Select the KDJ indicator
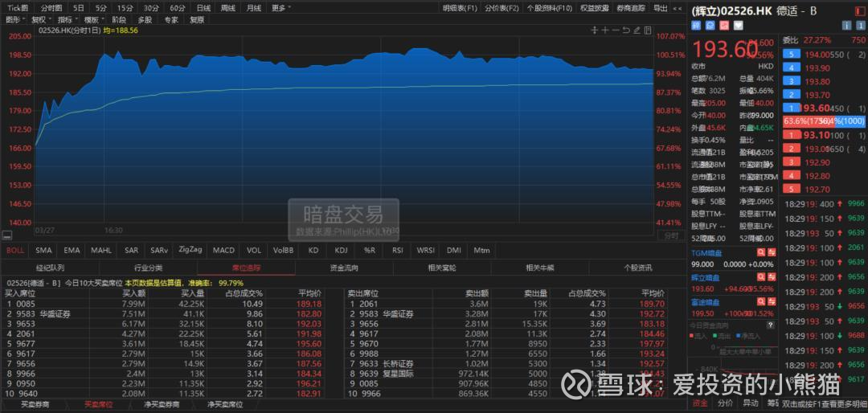 coord(341,250)
